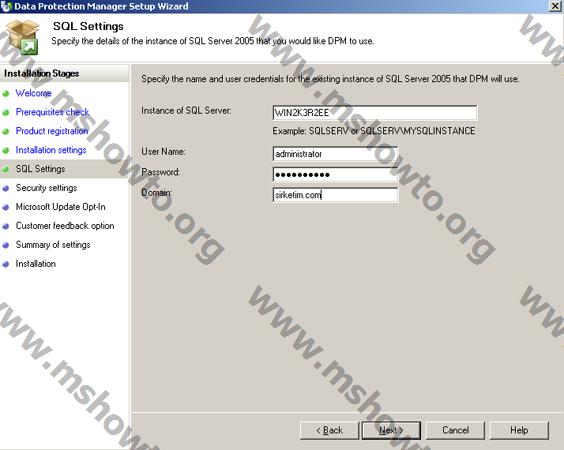Click the title bar wizard icon
This screenshot has height=450, width=564.
6,6
